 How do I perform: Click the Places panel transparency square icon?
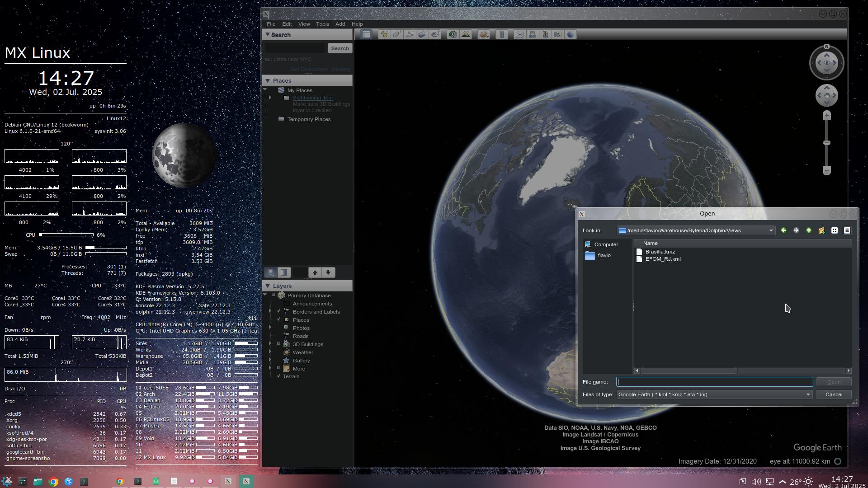[284, 272]
